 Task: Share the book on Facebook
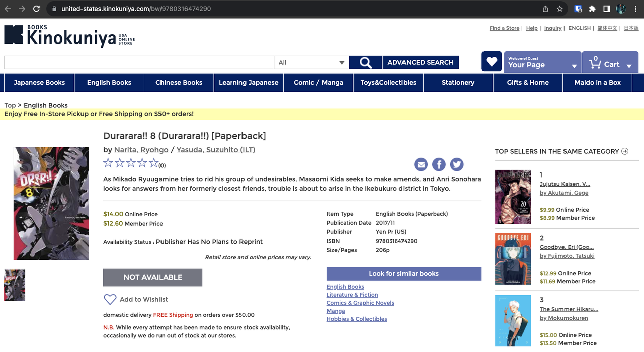(439, 164)
